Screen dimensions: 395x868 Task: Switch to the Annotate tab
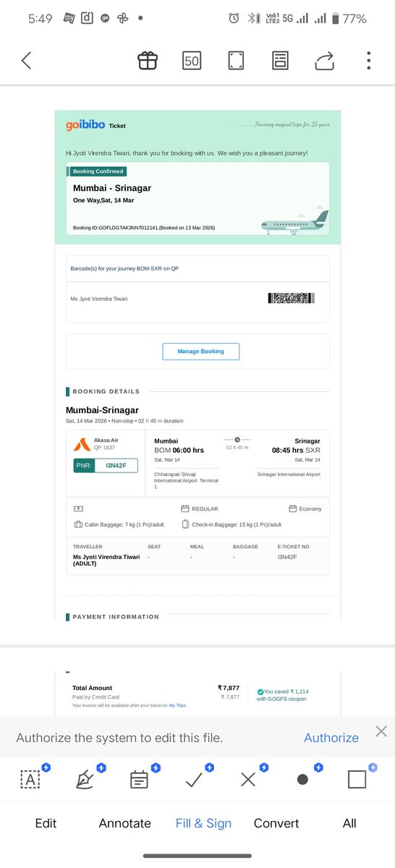click(125, 823)
